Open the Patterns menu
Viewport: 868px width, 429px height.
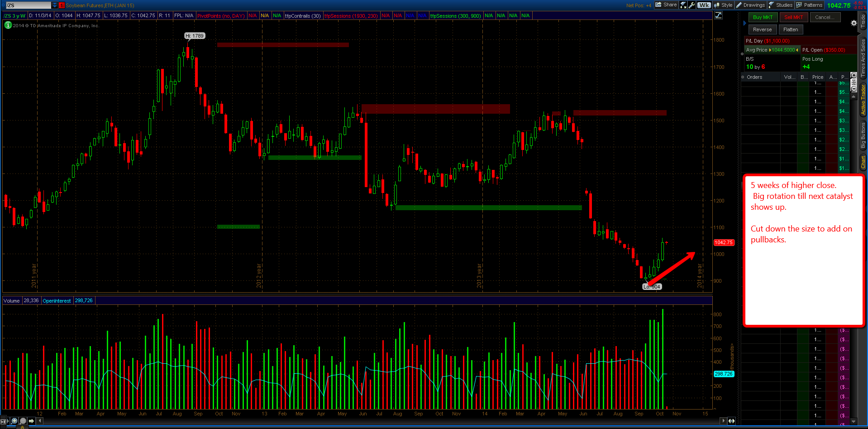click(809, 5)
